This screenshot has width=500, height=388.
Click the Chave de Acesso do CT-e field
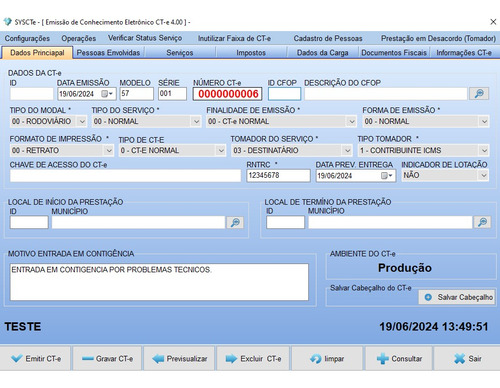click(x=125, y=175)
